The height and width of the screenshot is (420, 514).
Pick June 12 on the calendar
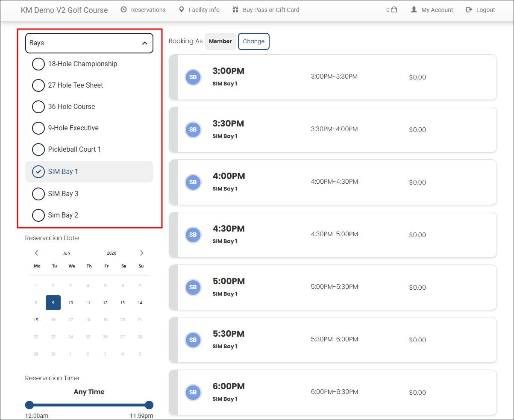pos(105,303)
